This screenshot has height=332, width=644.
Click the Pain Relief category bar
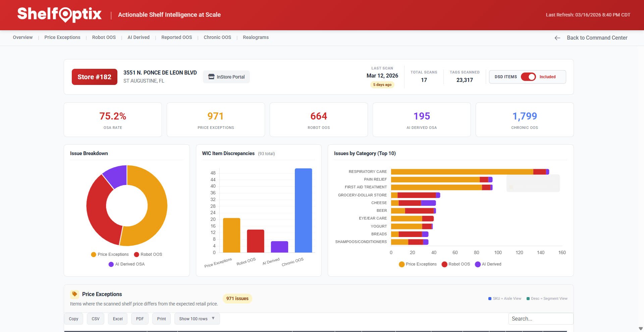[442, 180]
